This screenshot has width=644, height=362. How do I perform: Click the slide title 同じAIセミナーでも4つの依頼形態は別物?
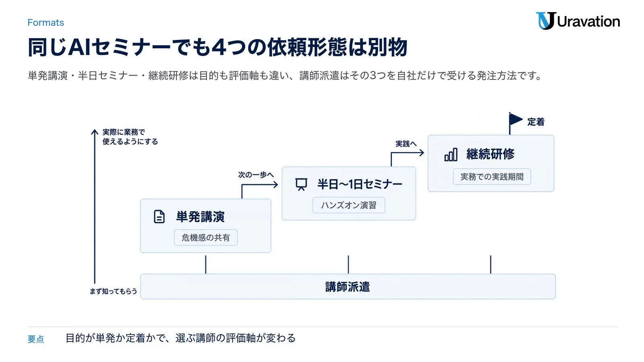click(x=217, y=47)
